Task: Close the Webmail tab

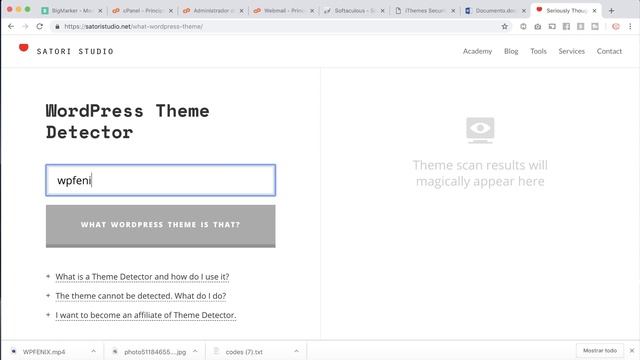Action: [312, 11]
